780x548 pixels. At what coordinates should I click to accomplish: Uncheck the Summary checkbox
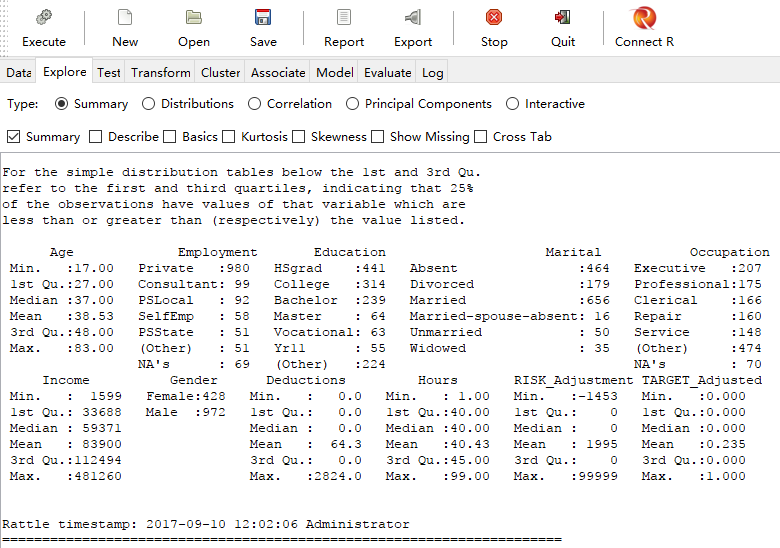point(13,137)
